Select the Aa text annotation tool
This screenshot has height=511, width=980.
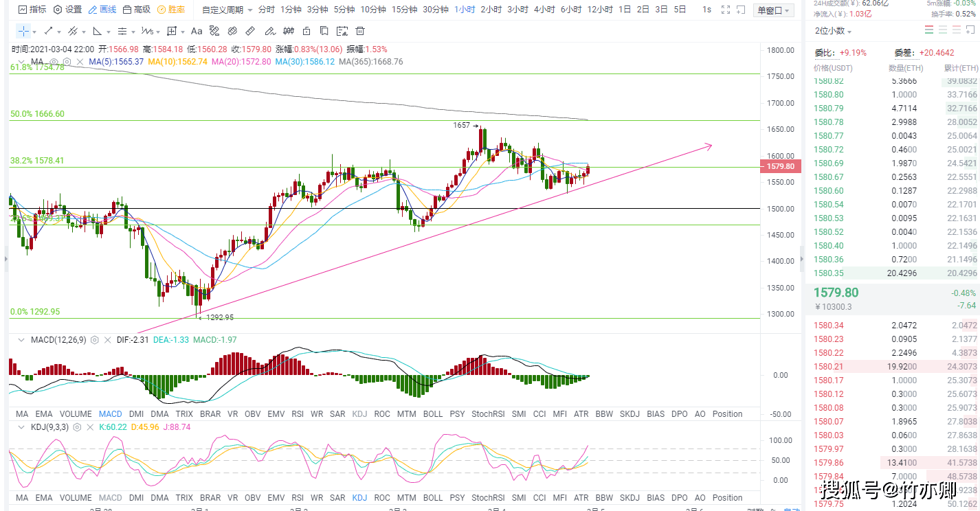pos(197,31)
